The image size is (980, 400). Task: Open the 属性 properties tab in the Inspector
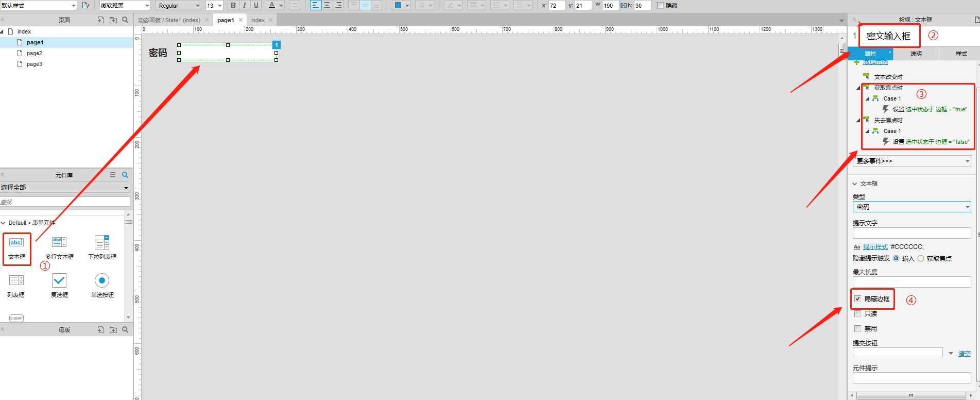coord(870,54)
